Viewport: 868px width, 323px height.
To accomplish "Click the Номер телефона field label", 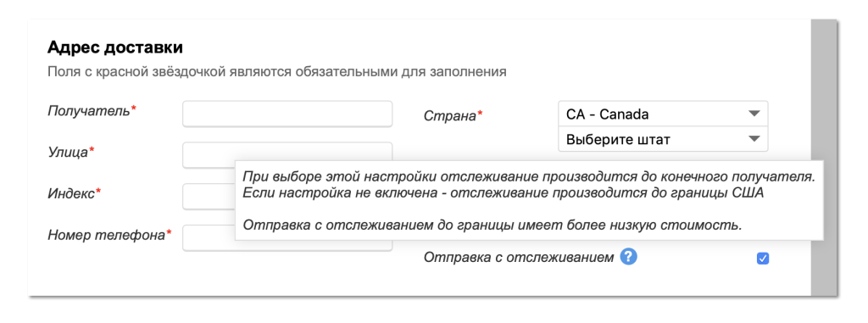I will click(x=109, y=235).
